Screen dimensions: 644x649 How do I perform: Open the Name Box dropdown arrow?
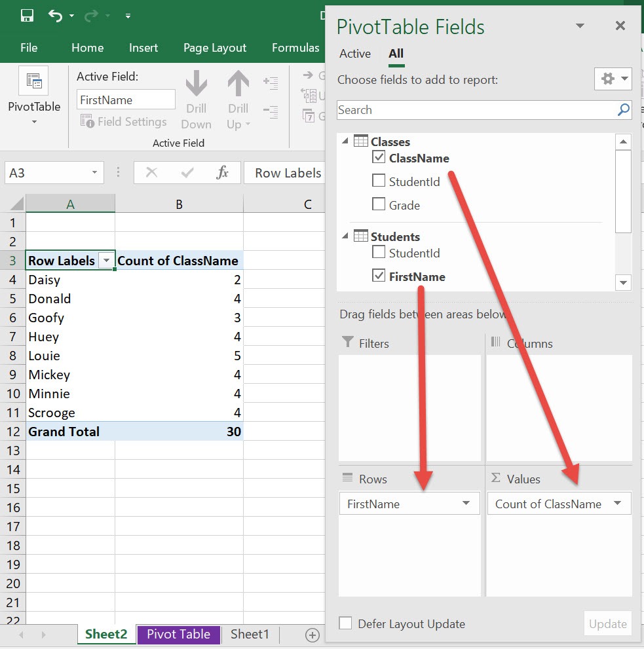[94, 173]
